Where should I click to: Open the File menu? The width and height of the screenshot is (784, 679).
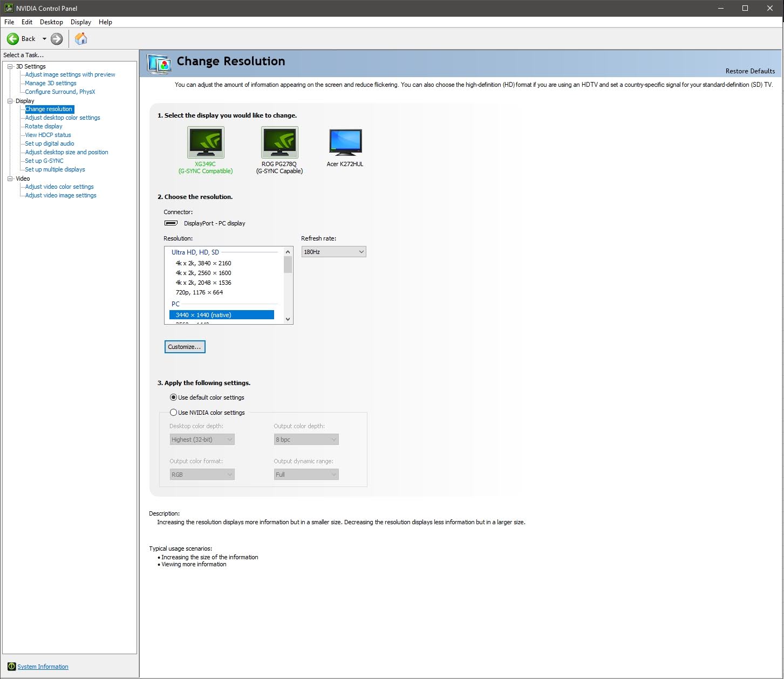9,22
